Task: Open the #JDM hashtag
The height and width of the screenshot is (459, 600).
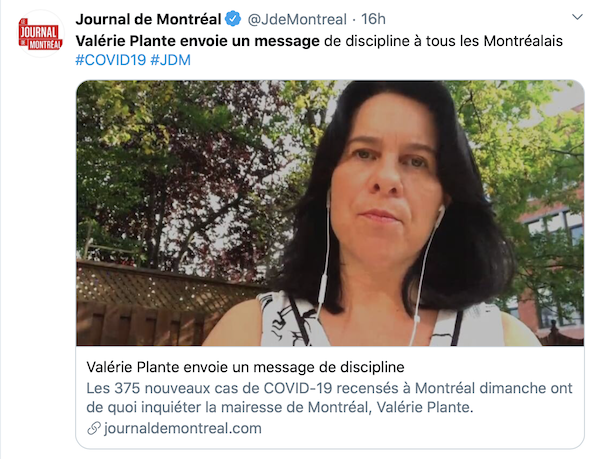Action: tap(170, 60)
